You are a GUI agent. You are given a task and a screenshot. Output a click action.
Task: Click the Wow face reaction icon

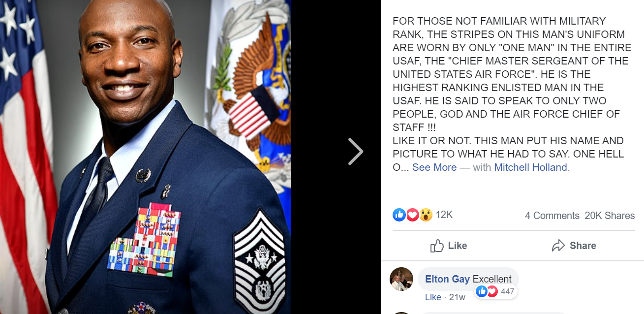426,215
